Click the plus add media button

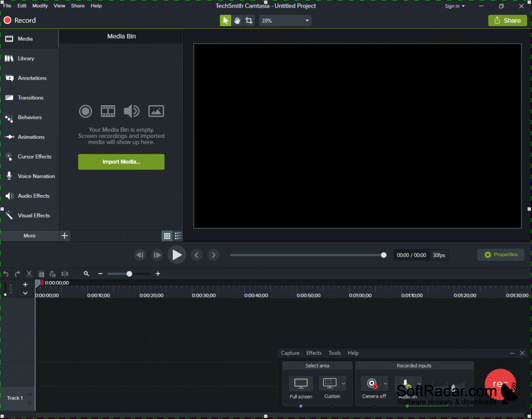64,236
